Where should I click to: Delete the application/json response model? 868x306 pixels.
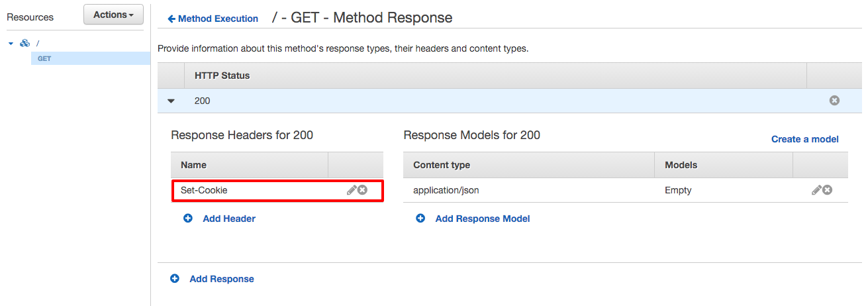pos(827,190)
